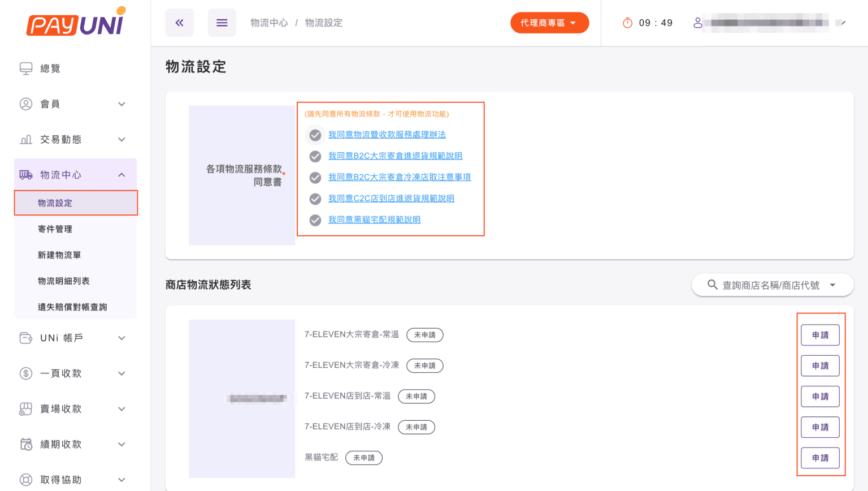
Task: Open the UNi 帳戶 account section icon
Action: [25, 338]
